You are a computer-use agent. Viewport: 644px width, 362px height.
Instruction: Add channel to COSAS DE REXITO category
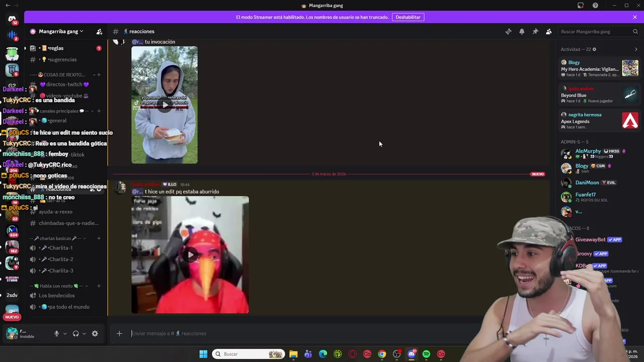tap(99, 75)
